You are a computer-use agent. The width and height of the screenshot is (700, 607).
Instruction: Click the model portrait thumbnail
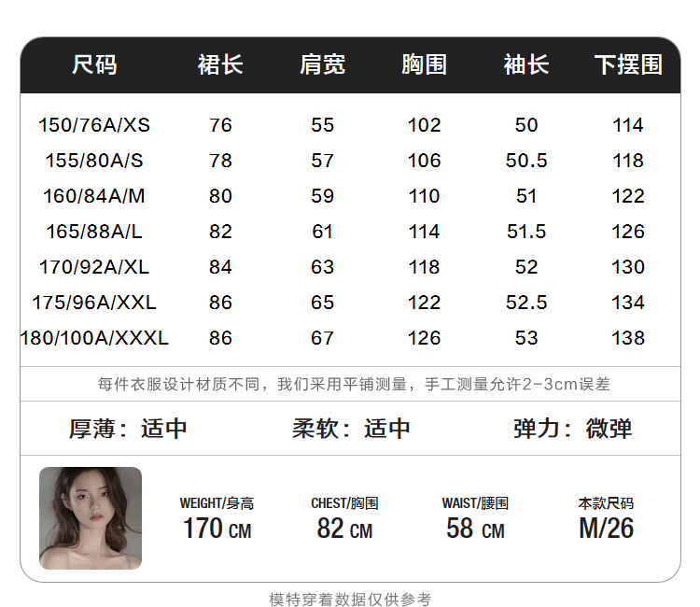coord(91,518)
